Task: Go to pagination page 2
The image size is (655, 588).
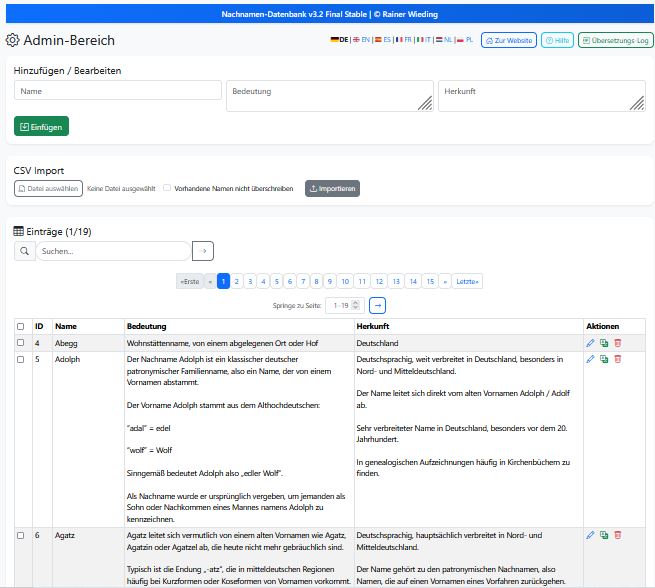Action: [236, 281]
